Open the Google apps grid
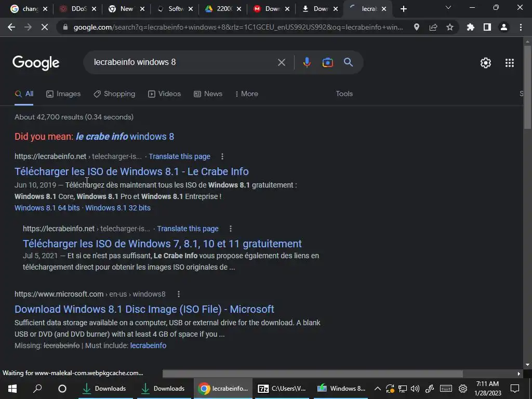The image size is (532, 399). pos(510,63)
